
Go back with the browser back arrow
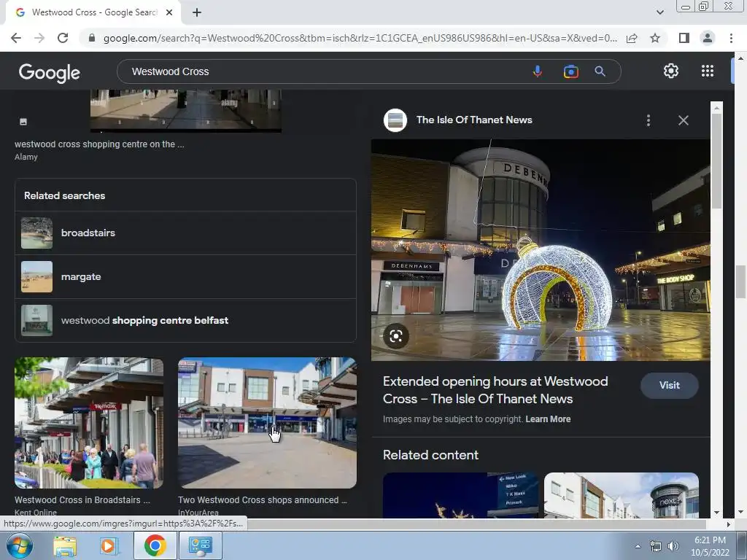[x=16, y=38]
